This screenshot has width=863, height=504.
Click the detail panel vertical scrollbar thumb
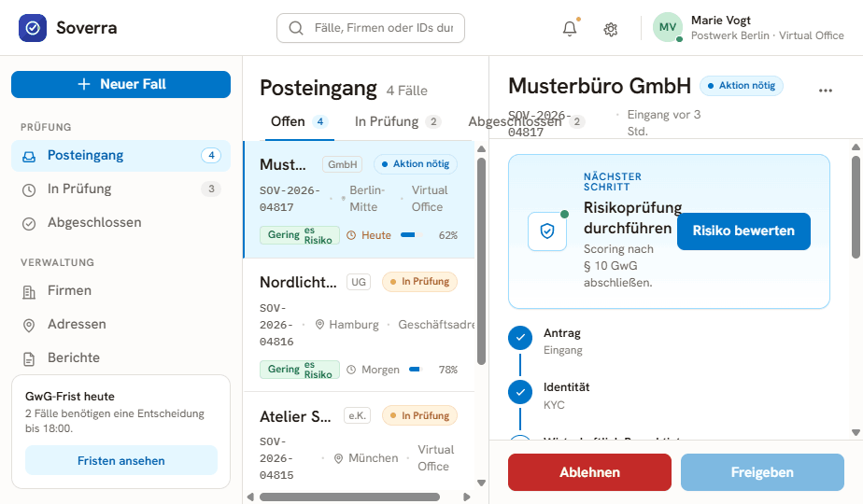point(856,207)
